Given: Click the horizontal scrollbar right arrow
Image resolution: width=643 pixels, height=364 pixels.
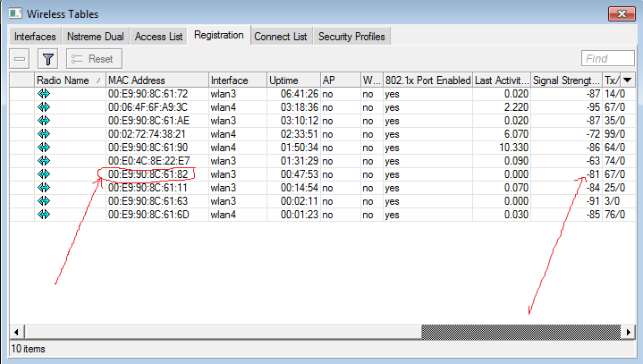Looking at the screenshot, I should coord(628,332).
